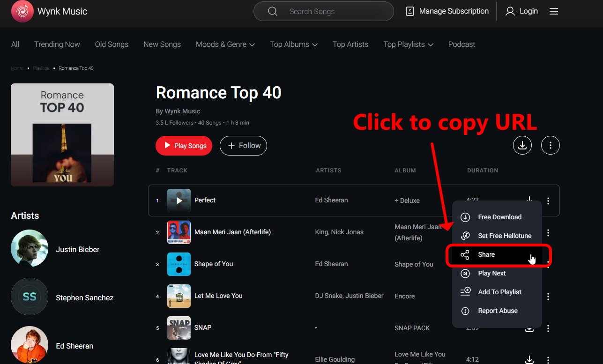603x364 pixels.
Task: Download the SNAP track
Action: click(x=529, y=328)
